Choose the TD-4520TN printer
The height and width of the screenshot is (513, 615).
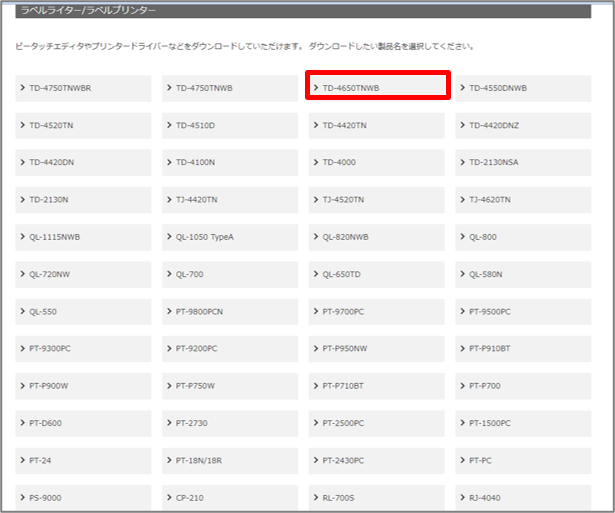pos(84,126)
